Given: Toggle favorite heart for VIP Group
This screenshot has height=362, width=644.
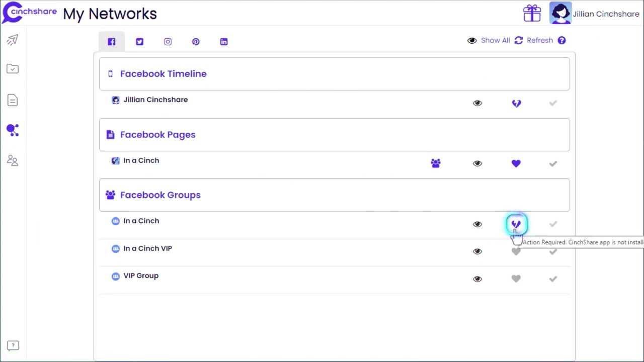Looking at the screenshot, I should click(x=516, y=279).
